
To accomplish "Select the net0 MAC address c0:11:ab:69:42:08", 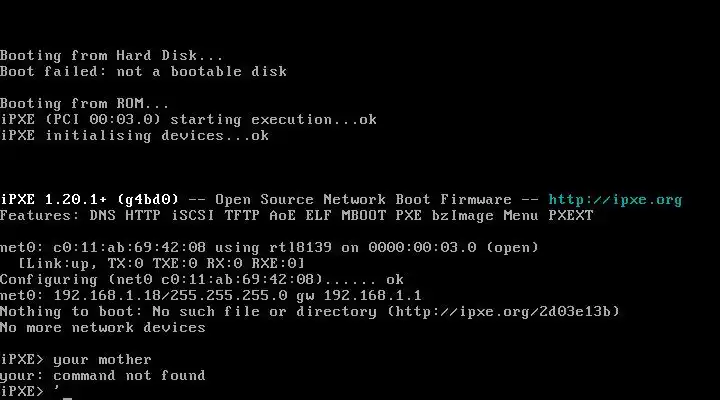I will 129,248.
